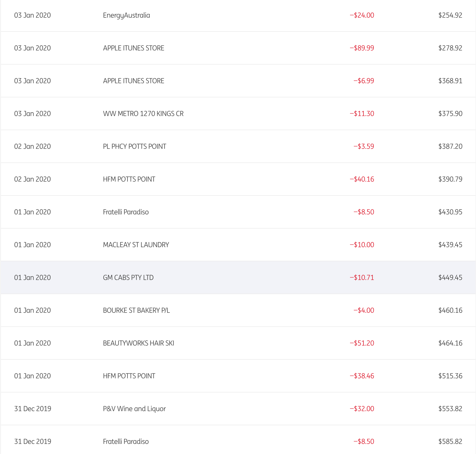Screen dimensions: 476x454
Task: Click the -$51.20 Beautyworks amount
Action: click(362, 343)
